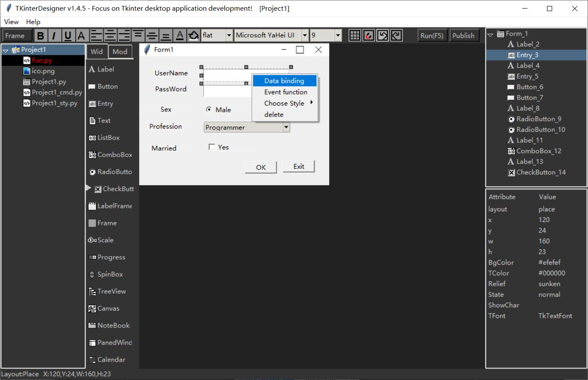Click the grid toolbar icon
The width and height of the screenshot is (588, 380).
354,35
